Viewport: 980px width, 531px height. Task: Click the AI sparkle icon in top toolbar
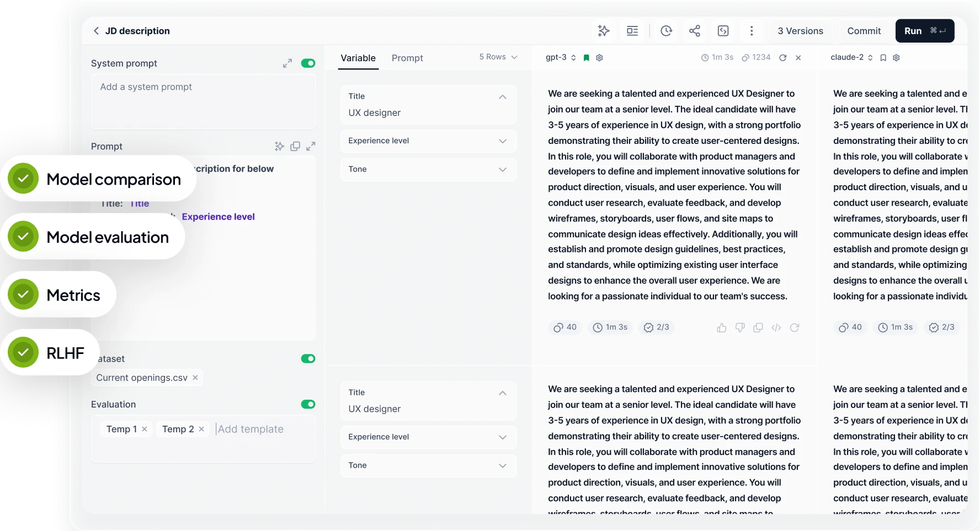click(604, 31)
